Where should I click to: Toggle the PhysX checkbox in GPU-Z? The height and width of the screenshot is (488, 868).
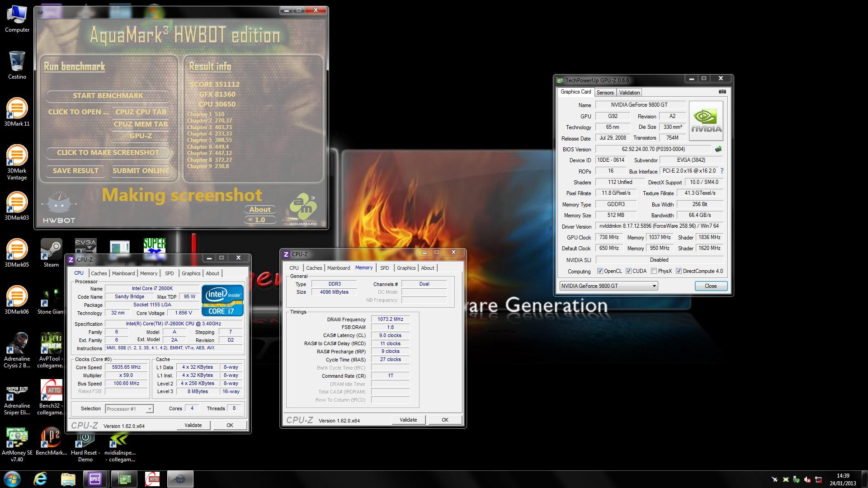coord(654,271)
